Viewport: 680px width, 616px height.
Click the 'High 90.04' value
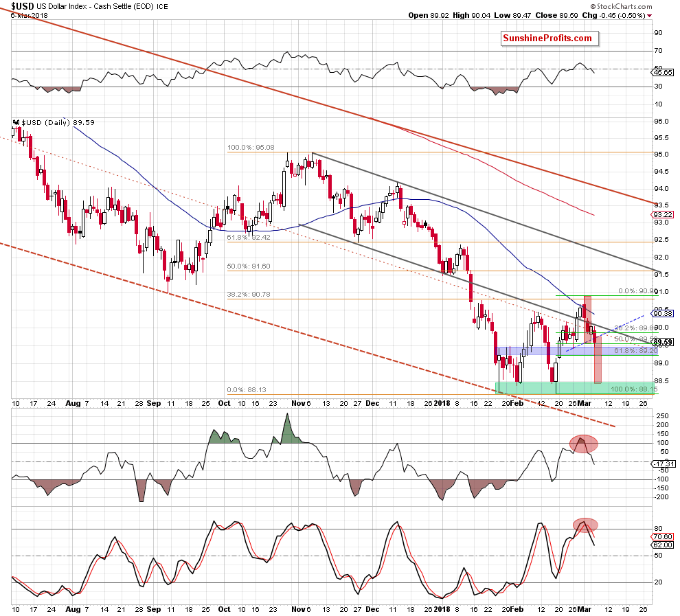coord(471,15)
